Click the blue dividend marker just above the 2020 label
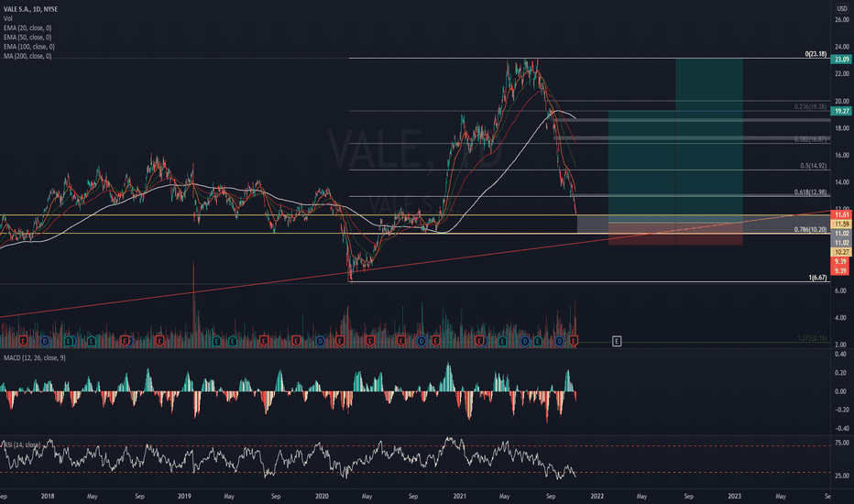 point(320,341)
